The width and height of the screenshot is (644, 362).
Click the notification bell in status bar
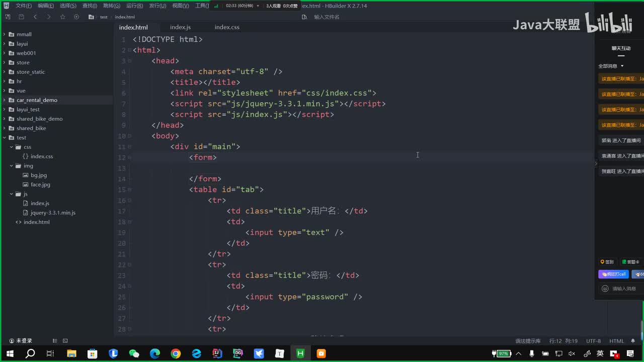(633, 341)
